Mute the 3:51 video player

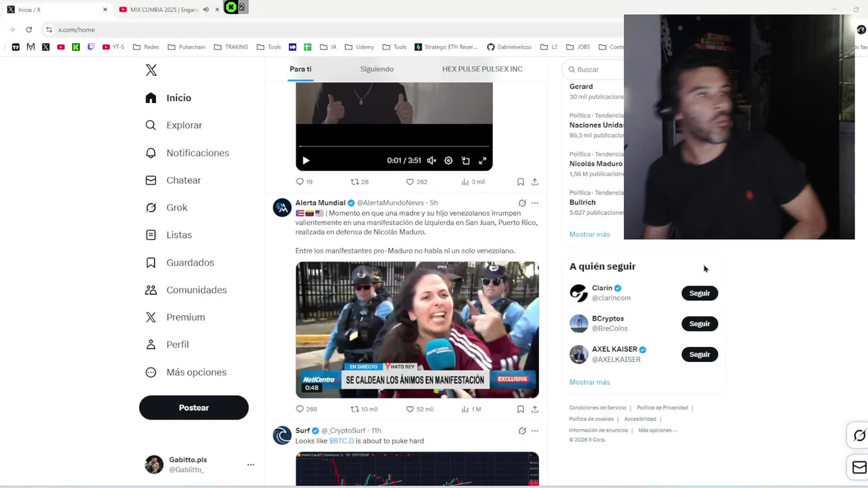tap(431, 161)
